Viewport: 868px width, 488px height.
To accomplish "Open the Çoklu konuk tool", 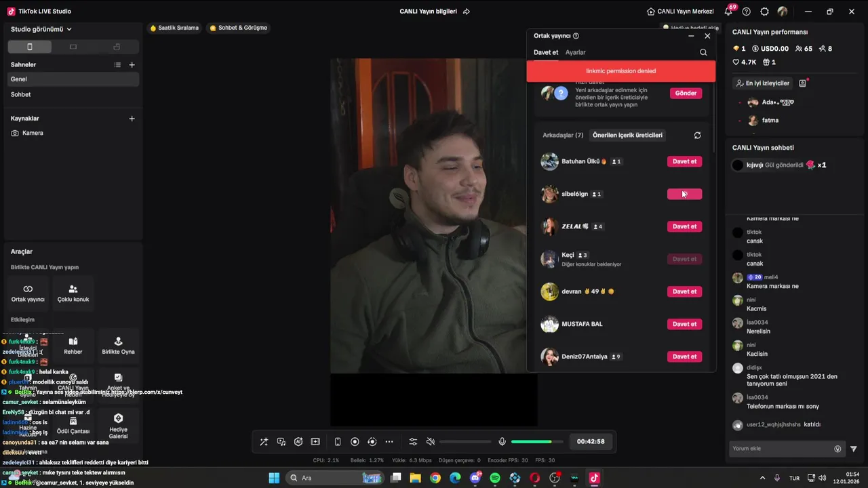I will 73,293.
